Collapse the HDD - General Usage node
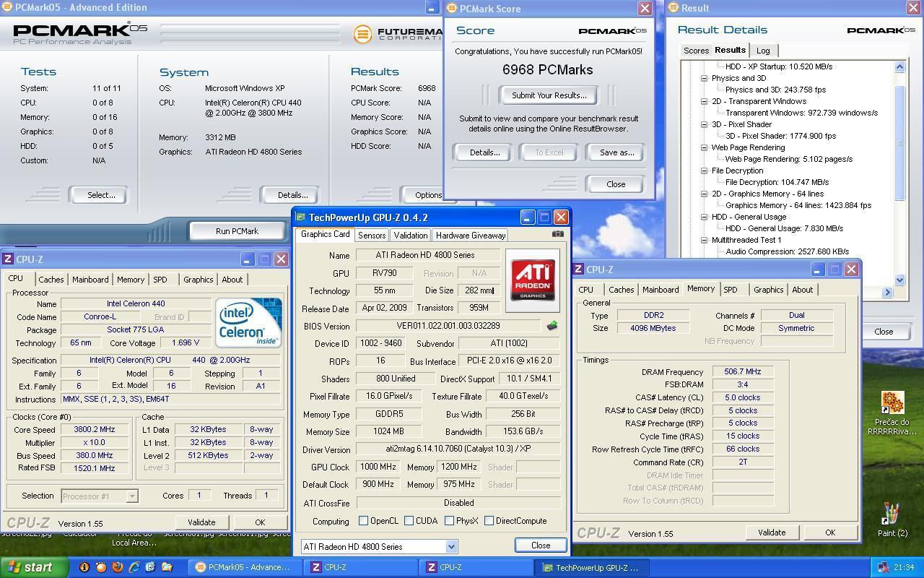This screenshot has width=924, height=578. 704,217
